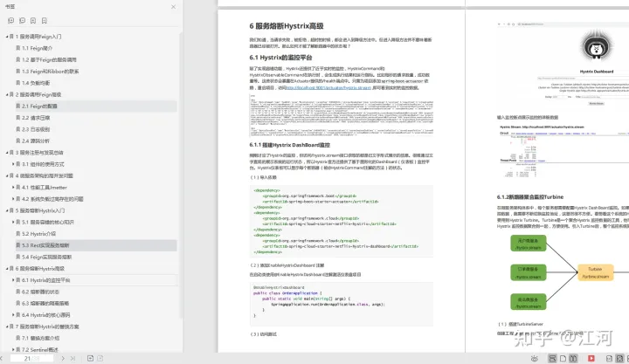Viewport: 629px width, 364px height.
Task: Click the third bookmark toolbar icon
Action: point(33,20)
